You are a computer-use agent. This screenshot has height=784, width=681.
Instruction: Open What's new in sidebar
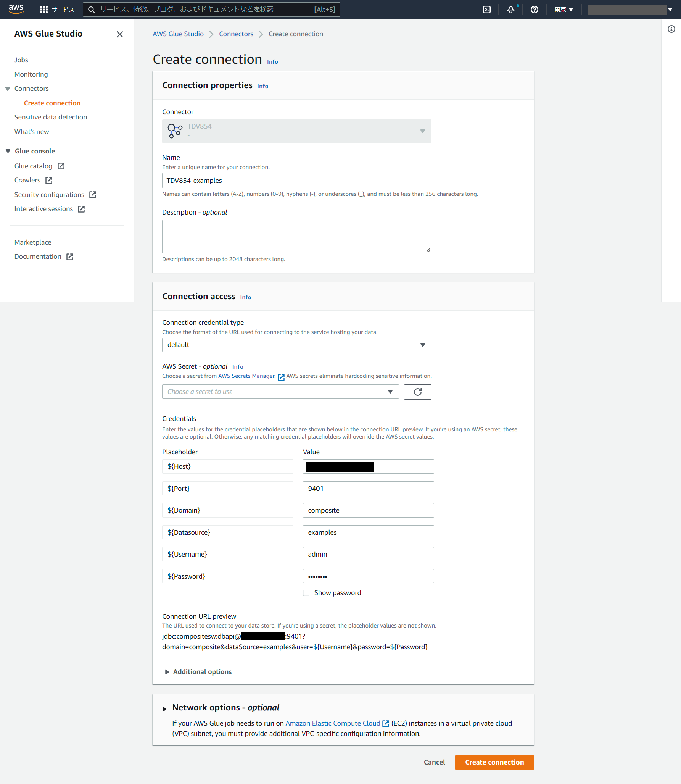click(32, 132)
